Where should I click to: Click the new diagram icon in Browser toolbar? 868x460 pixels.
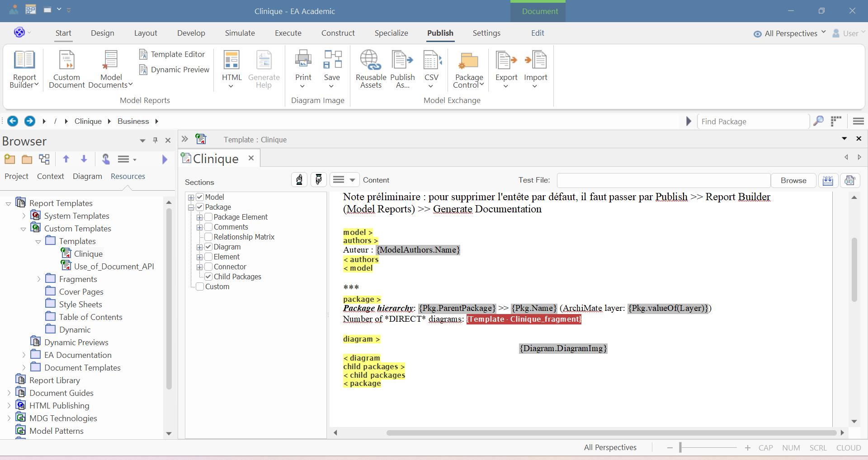coord(44,159)
